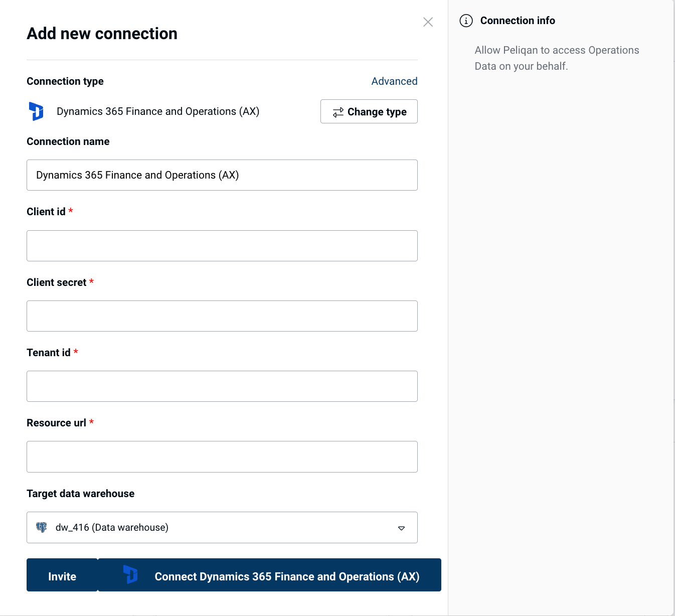The height and width of the screenshot is (616, 675).
Task: Open the dw_416 (Data warehouse) combo box
Action: [x=222, y=527]
